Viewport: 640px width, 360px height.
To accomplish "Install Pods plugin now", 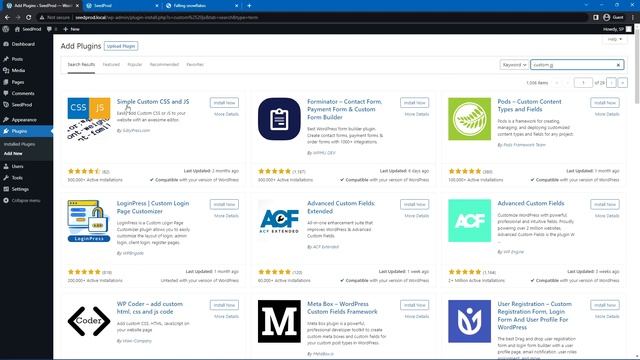I will click(605, 103).
